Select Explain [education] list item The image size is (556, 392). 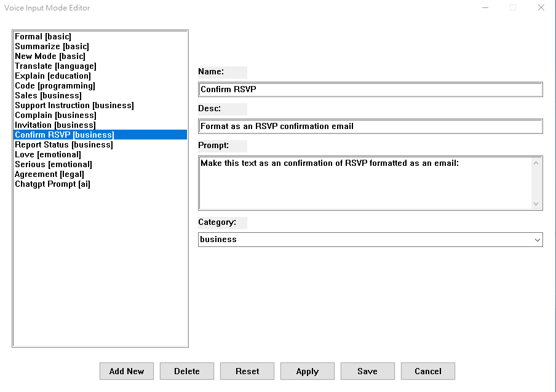100,76
